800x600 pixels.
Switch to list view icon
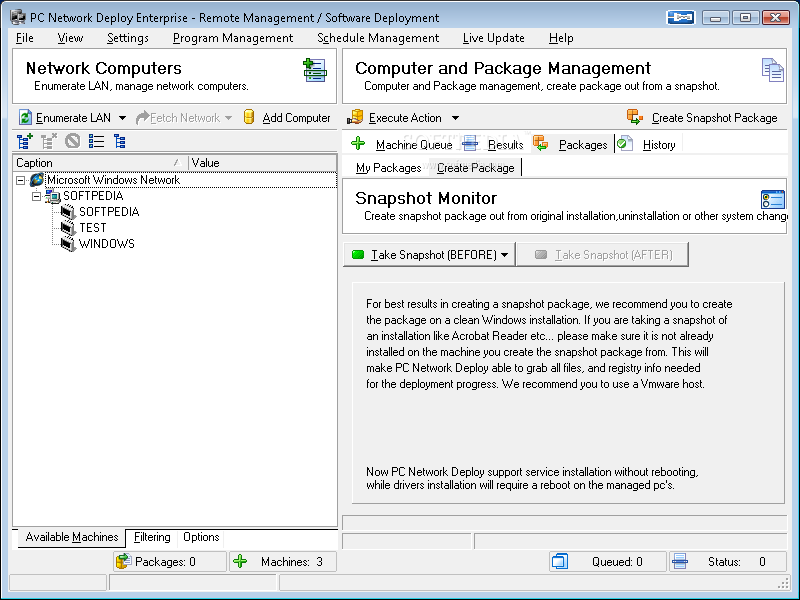(x=96, y=141)
